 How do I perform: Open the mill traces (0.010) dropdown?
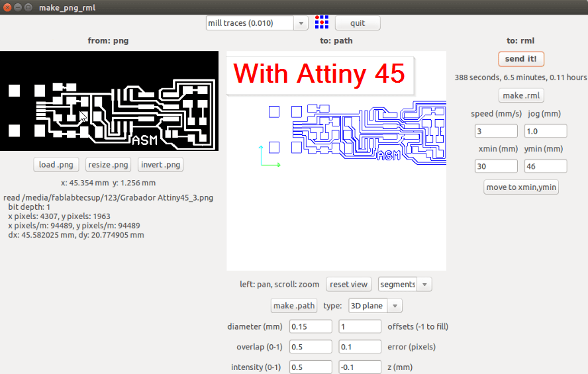click(x=301, y=23)
